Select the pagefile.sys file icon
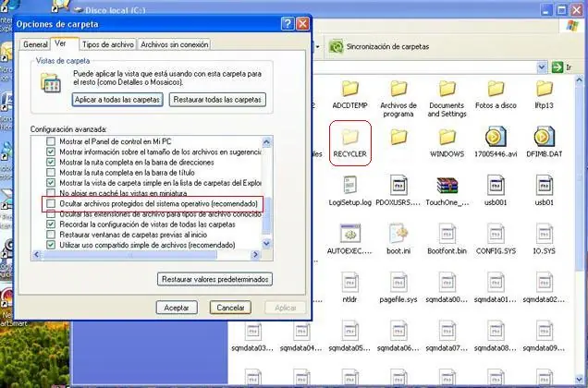The height and width of the screenshot is (388, 588). (x=398, y=283)
